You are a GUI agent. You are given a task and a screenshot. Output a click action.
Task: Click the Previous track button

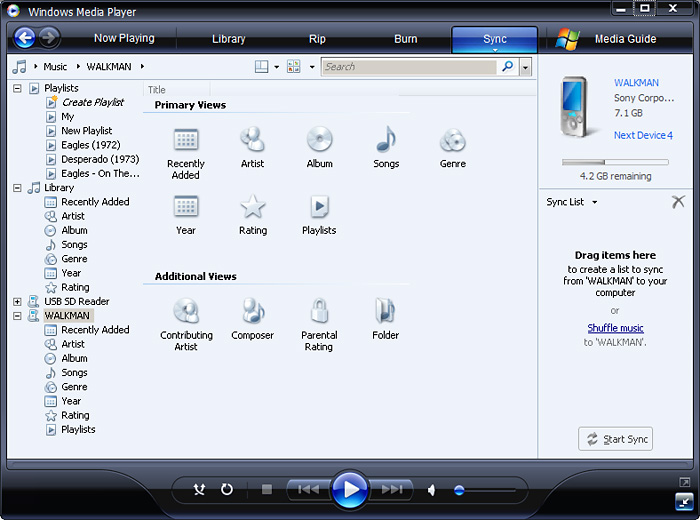[x=308, y=490]
